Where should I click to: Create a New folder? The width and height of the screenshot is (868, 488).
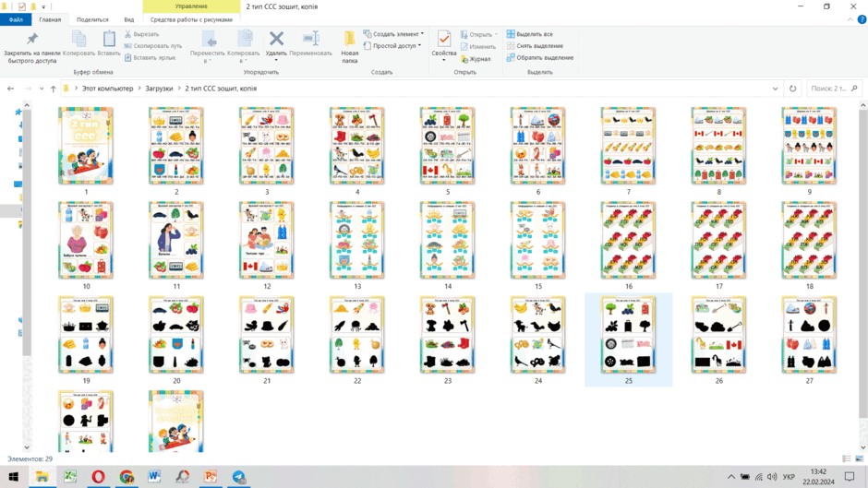(349, 48)
